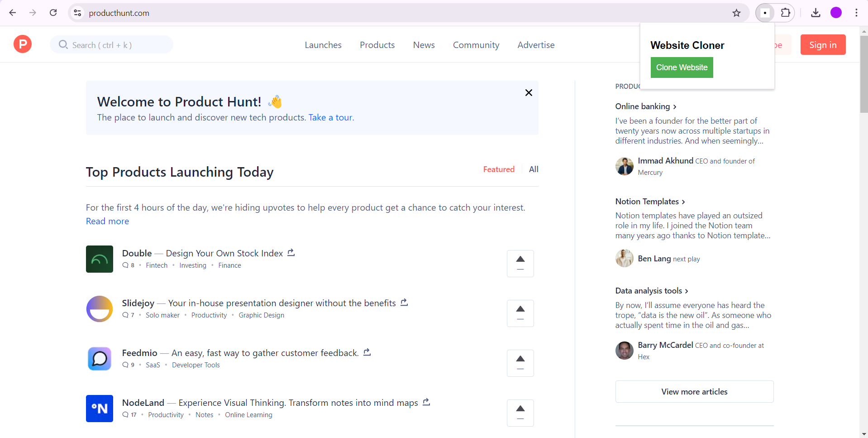Open comments icon for Slidejoy
Image resolution: width=868 pixels, height=438 pixels.
(125, 315)
